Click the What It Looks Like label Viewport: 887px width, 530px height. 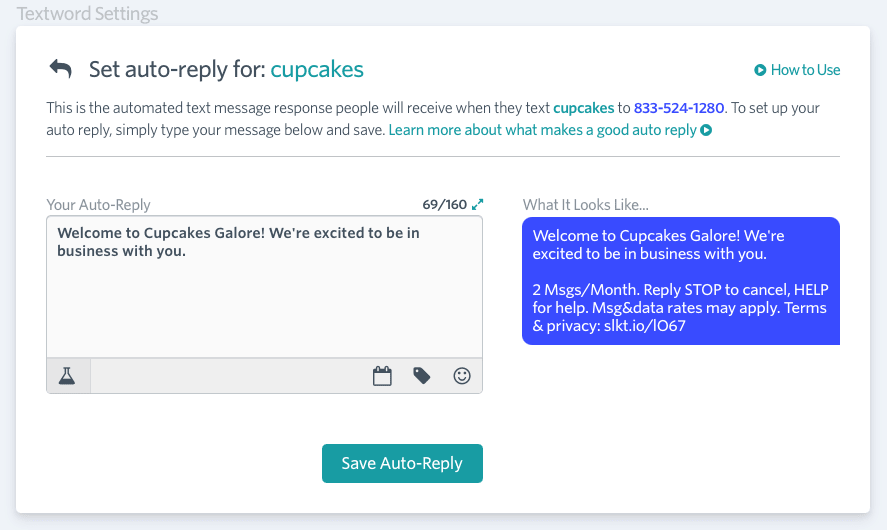pyautogui.click(x=585, y=205)
